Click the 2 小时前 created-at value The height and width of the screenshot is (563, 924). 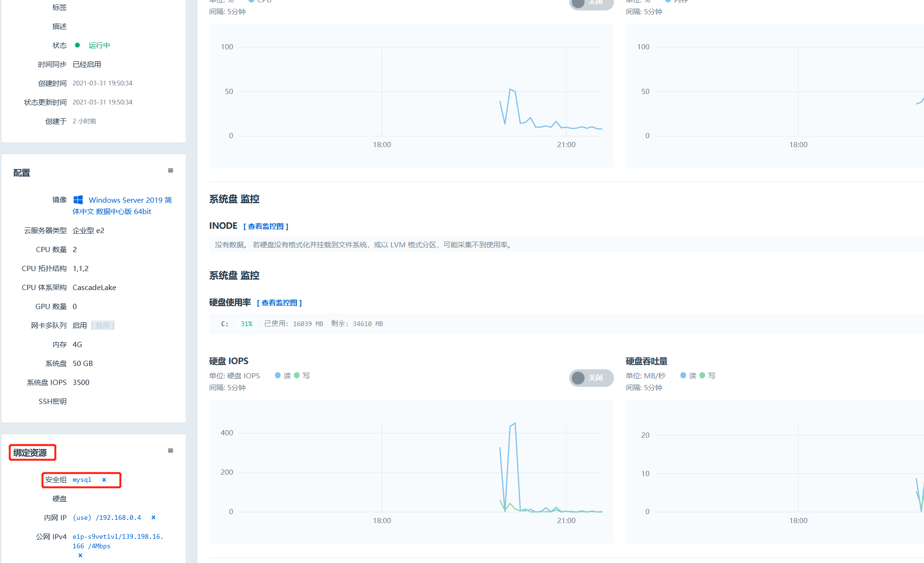85,121
